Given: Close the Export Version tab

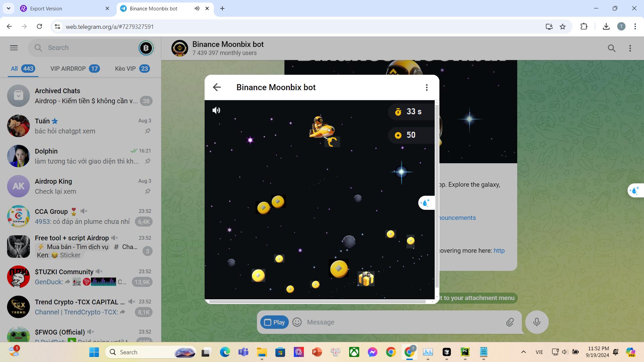Looking at the screenshot, I should click(107, 9).
